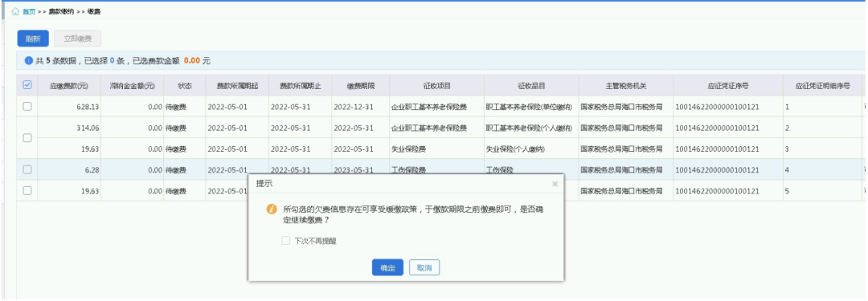Select the 6.28 amount cell

pos(69,170)
